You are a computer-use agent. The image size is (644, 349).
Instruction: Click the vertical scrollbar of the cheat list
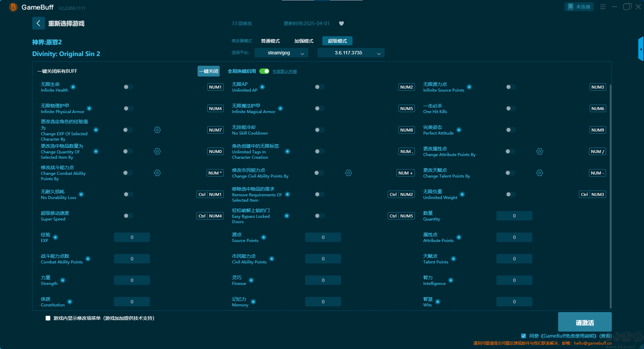(610, 195)
